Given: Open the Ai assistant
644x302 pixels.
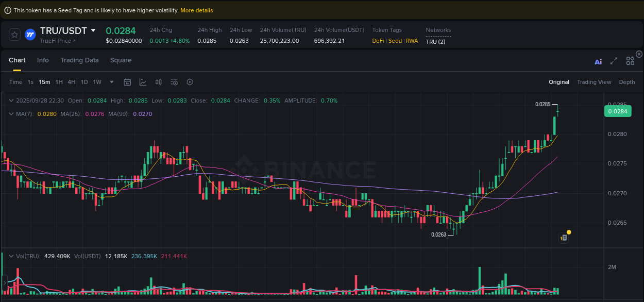Looking at the screenshot, I should [598, 61].
